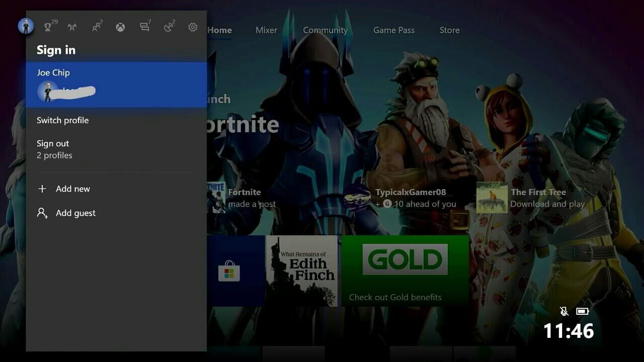Image resolution: width=644 pixels, height=362 pixels.
Task: Open the Settings gear icon tab
Action: tap(193, 27)
